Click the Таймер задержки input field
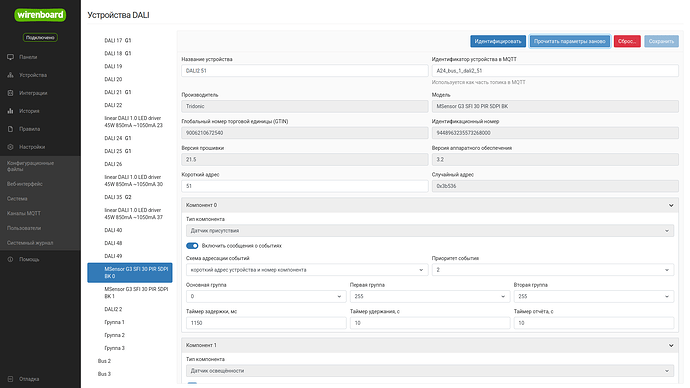This screenshot has height=388, width=690. tap(266, 323)
